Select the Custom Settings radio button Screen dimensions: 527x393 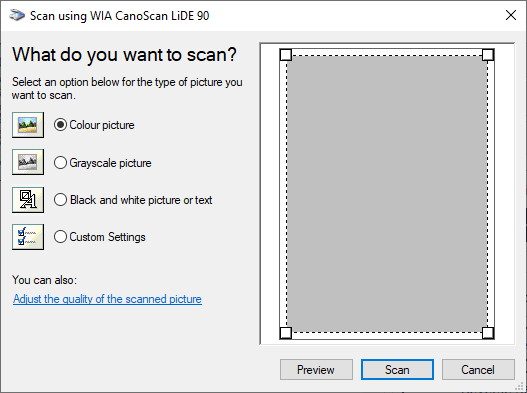tap(60, 237)
